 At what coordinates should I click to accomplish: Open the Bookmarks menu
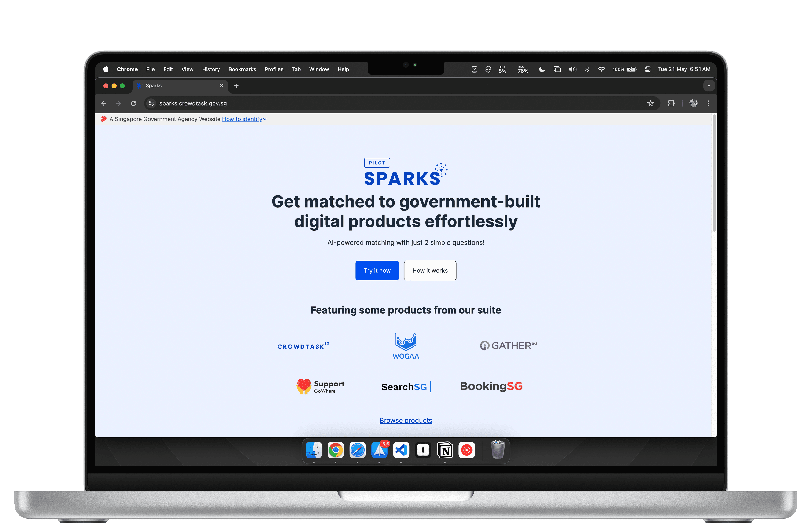point(242,69)
